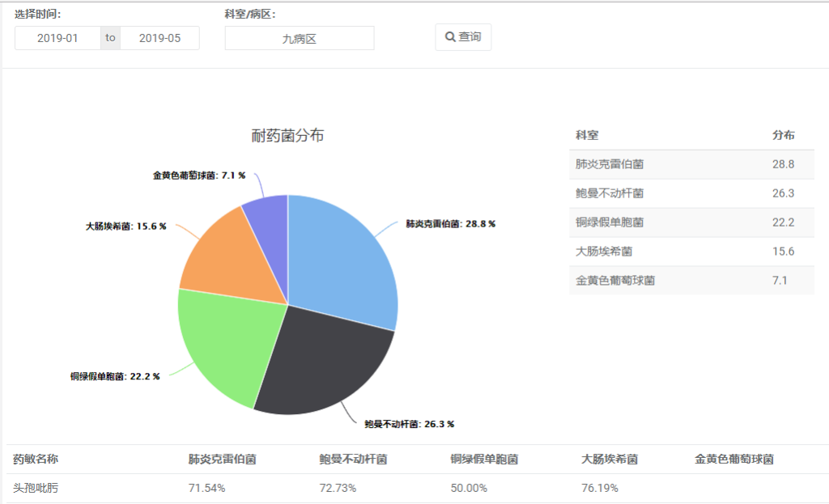
Task: Click the 7.1 distribution value
Action: point(780,281)
